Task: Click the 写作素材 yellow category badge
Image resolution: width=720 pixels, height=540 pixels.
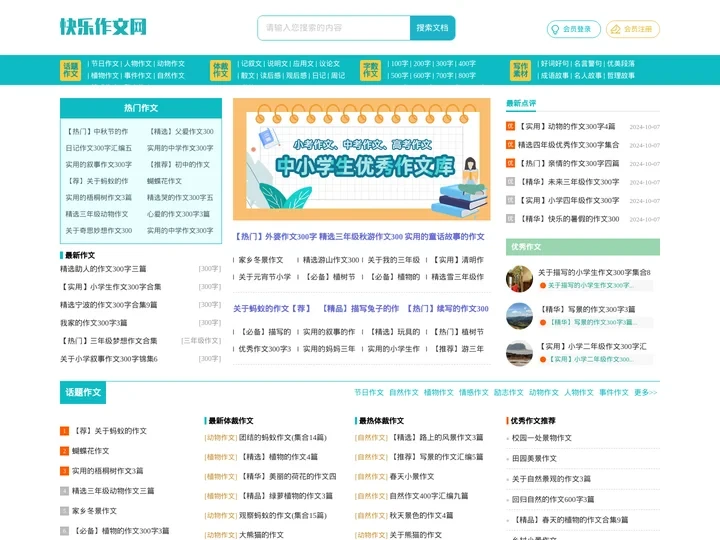Action: (520, 70)
